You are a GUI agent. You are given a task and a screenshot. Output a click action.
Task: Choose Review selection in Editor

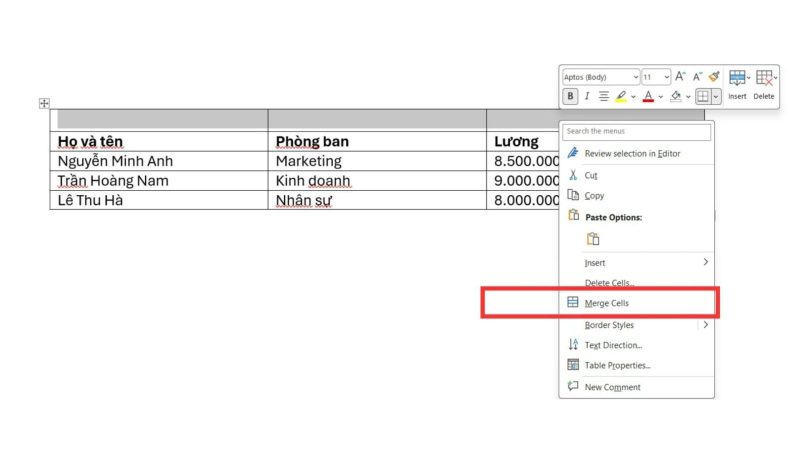click(637, 154)
